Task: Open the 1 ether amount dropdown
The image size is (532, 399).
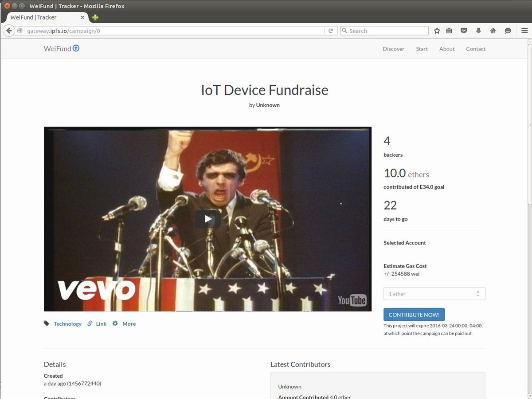Action: pyautogui.click(x=434, y=294)
